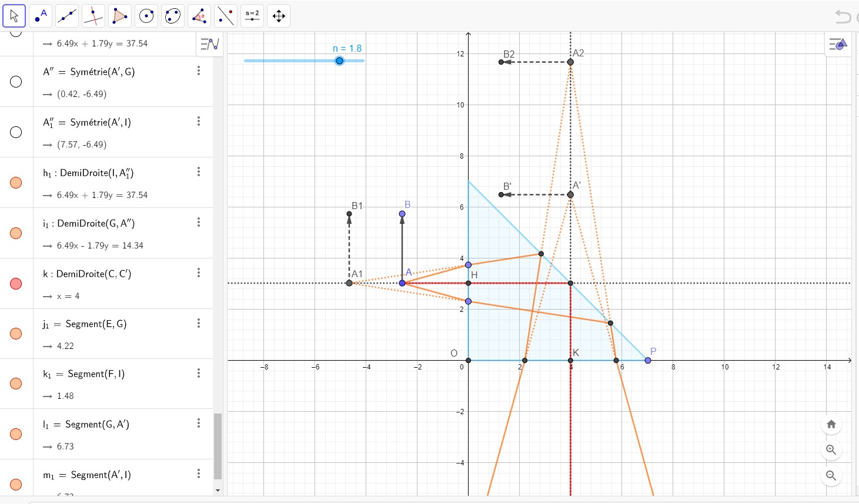Screen dimensions: 859x504
Task: Select the Point tool
Action: coord(41,16)
